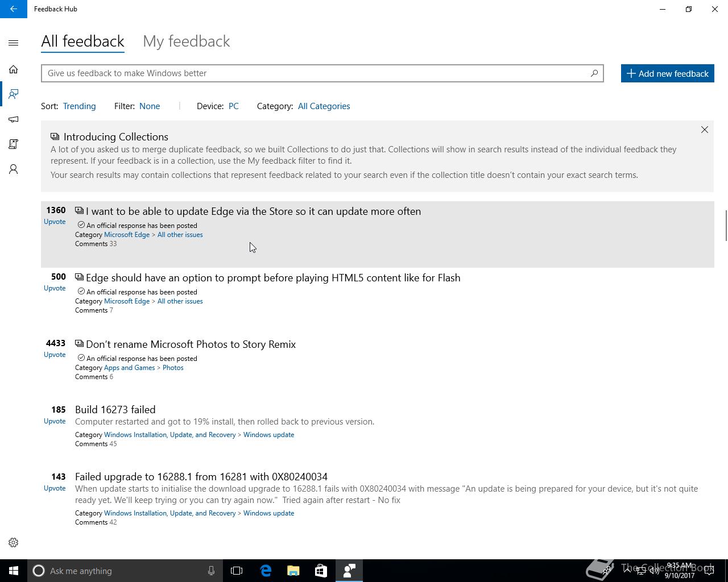Upvote the Edge Store update feedback

pyautogui.click(x=55, y=222)
